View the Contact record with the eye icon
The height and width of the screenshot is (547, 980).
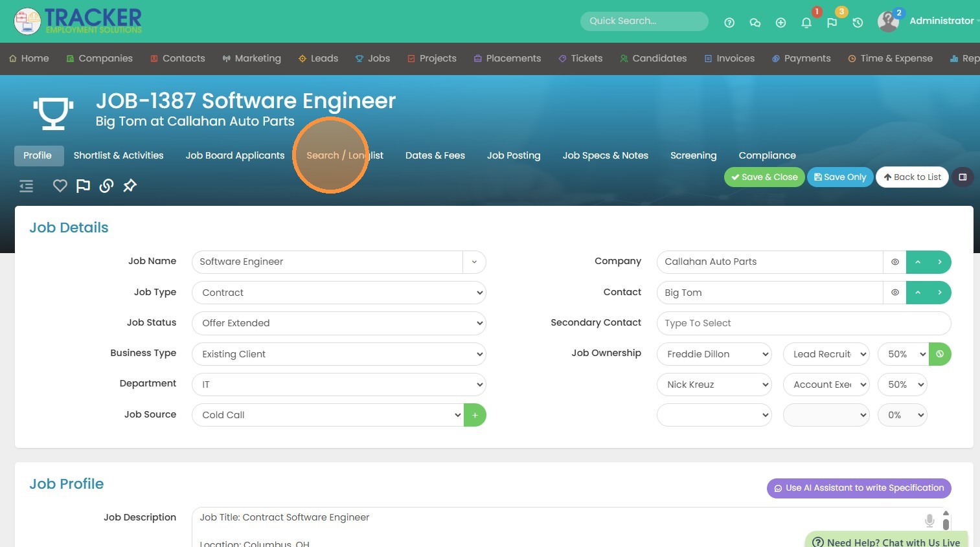895,293
